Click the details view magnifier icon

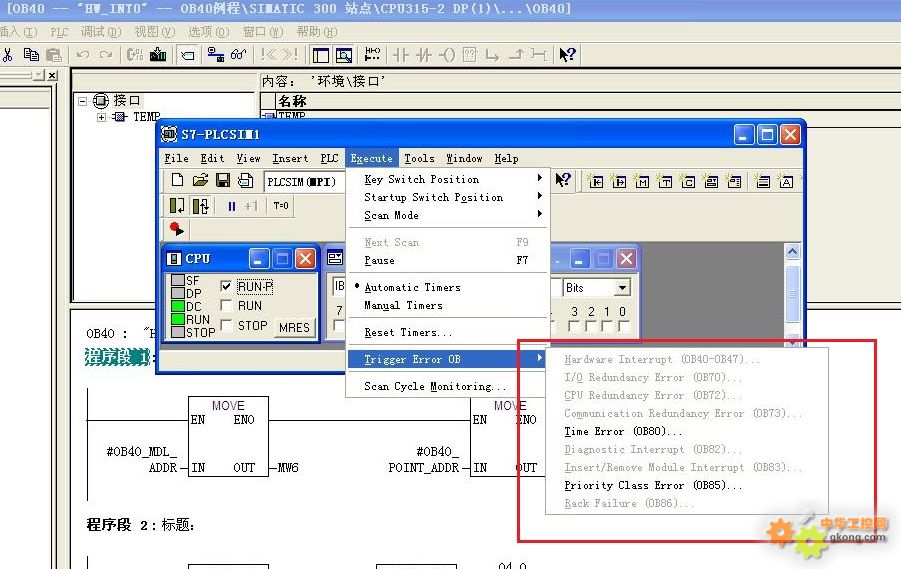tap(344, 55)
